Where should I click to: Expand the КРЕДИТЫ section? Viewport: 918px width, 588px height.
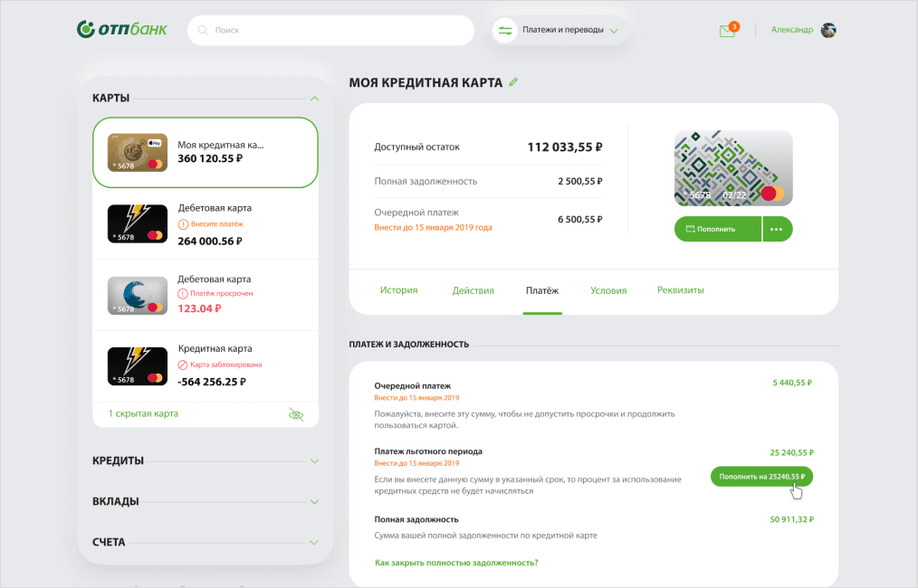314,460
